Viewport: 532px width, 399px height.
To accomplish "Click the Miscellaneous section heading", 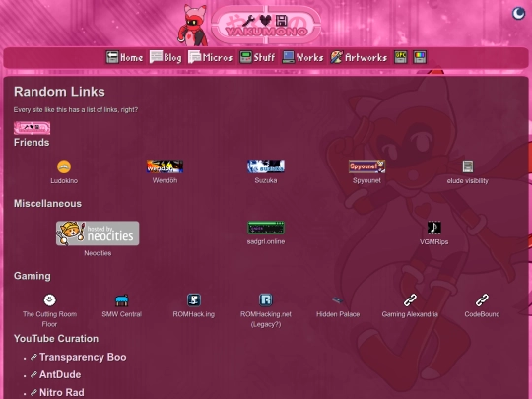I will pos(47,204).
